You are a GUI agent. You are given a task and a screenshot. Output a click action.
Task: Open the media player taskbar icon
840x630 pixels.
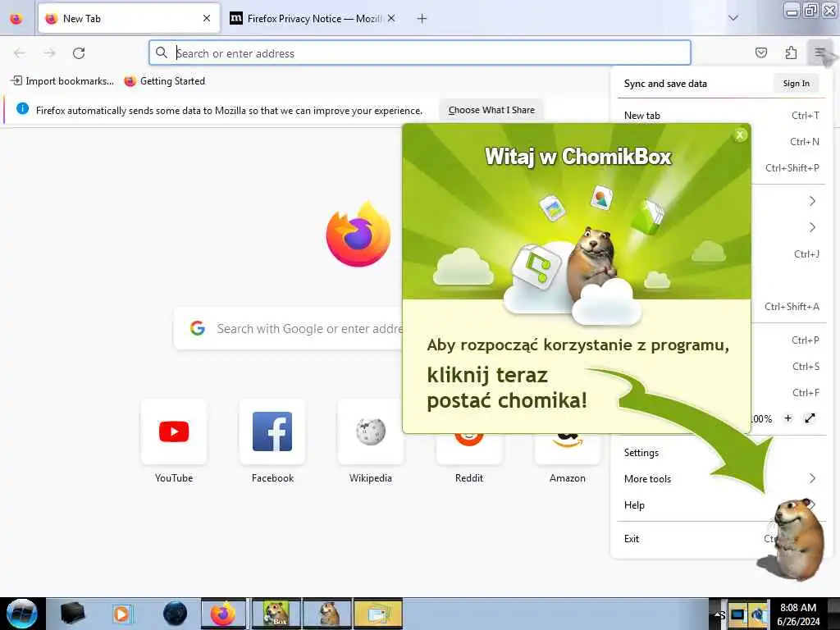pos(121,614)
